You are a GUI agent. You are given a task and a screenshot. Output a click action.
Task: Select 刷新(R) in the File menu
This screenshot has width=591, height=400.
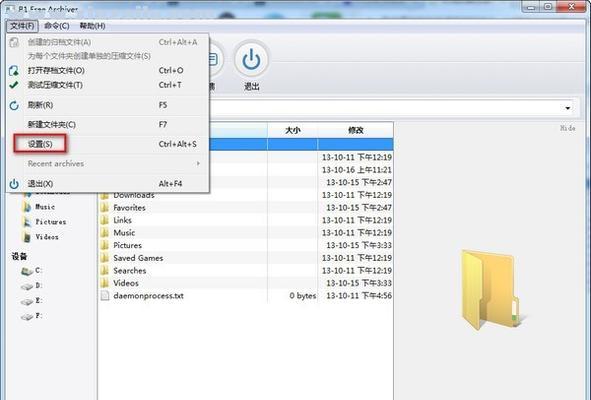pos(108,105)
